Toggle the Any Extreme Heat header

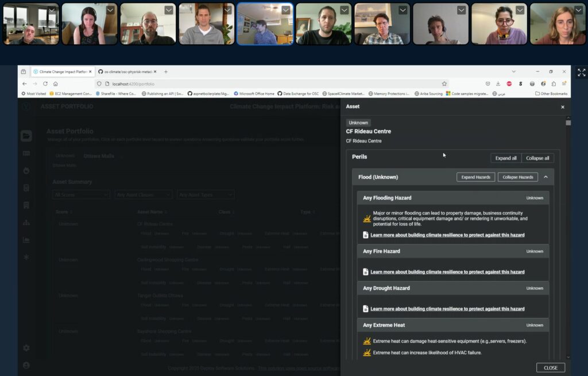click(453, 325)
